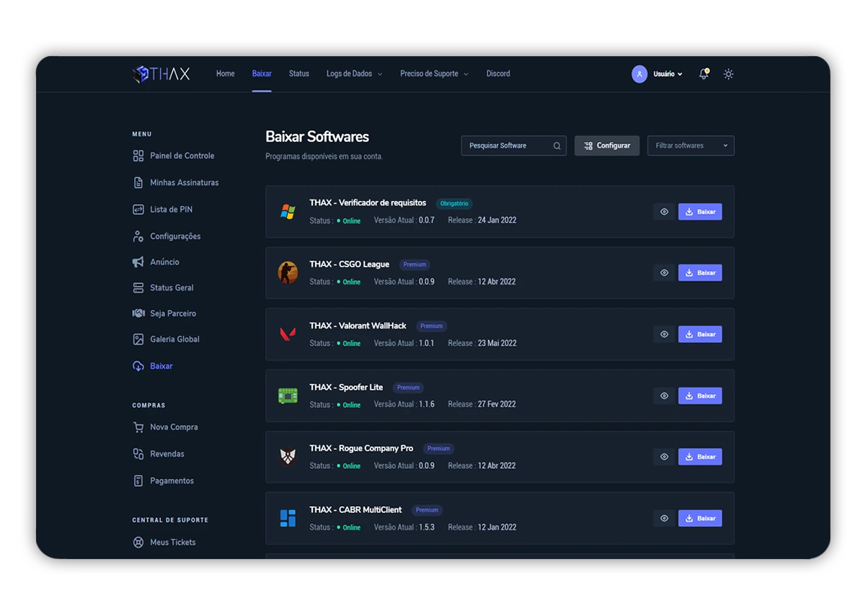
Task: Click the Meus Tickets lifebuoy icon
Action: tap(138, 543)
